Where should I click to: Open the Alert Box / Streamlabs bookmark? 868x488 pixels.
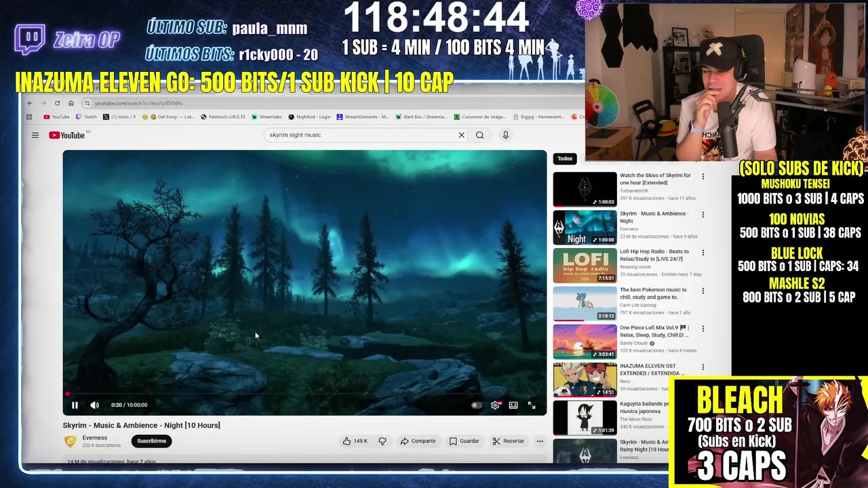(421, 117)
